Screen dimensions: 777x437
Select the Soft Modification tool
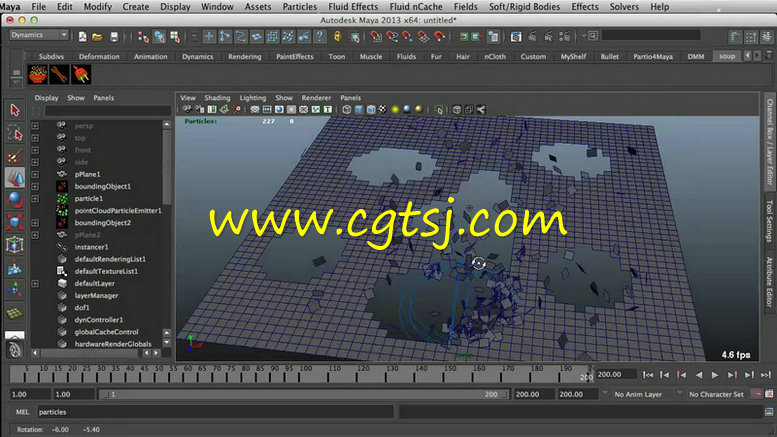[x=15, y=268]
